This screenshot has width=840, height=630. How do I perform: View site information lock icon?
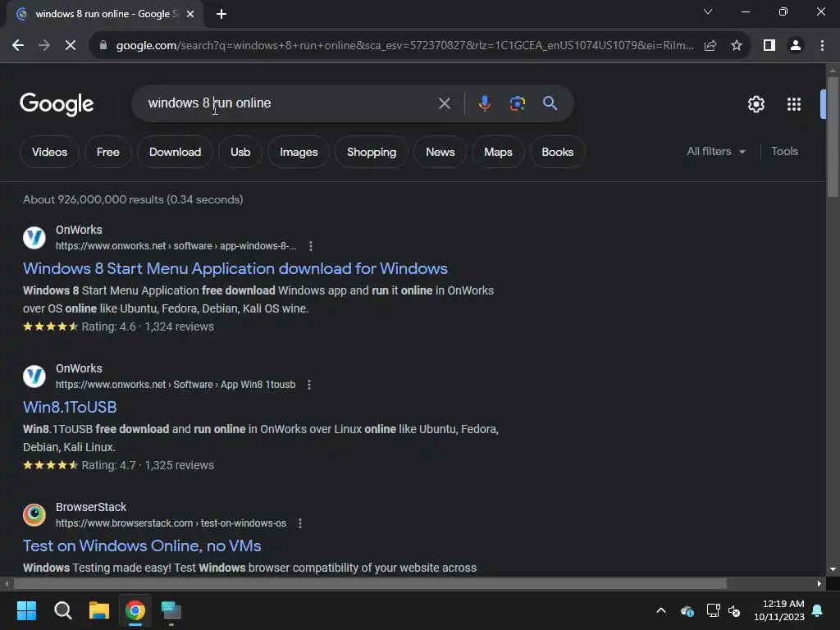pyautogui.click(x=103, y=46)
